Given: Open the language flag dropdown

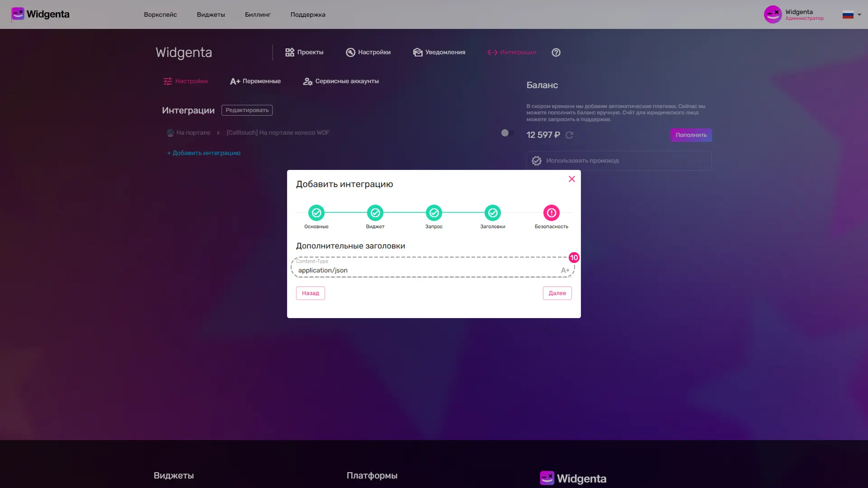Looking at the screenshot, I should pyautogui.click(x=849, y=14).
